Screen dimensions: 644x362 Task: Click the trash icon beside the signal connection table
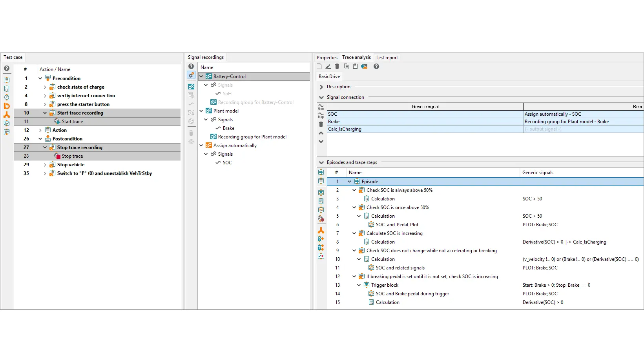pos(321,124)
